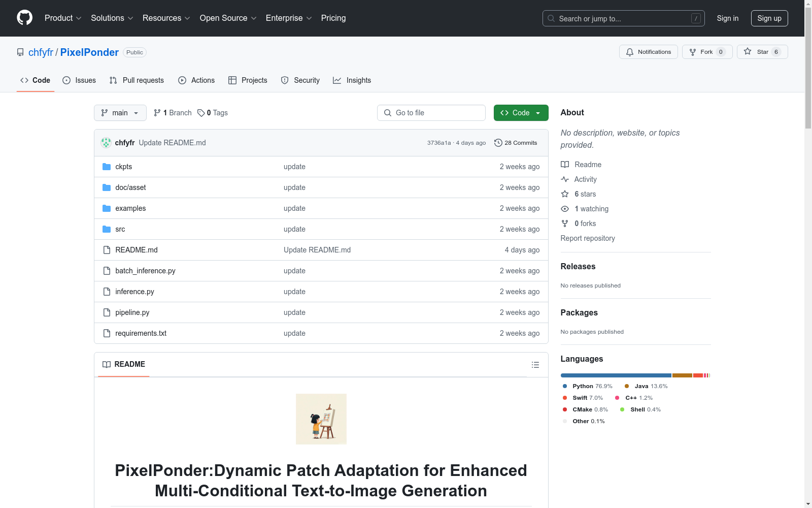Screen dimensions: 812x508
Task: Focus the Search or jump to field
Action: [624, 18]
